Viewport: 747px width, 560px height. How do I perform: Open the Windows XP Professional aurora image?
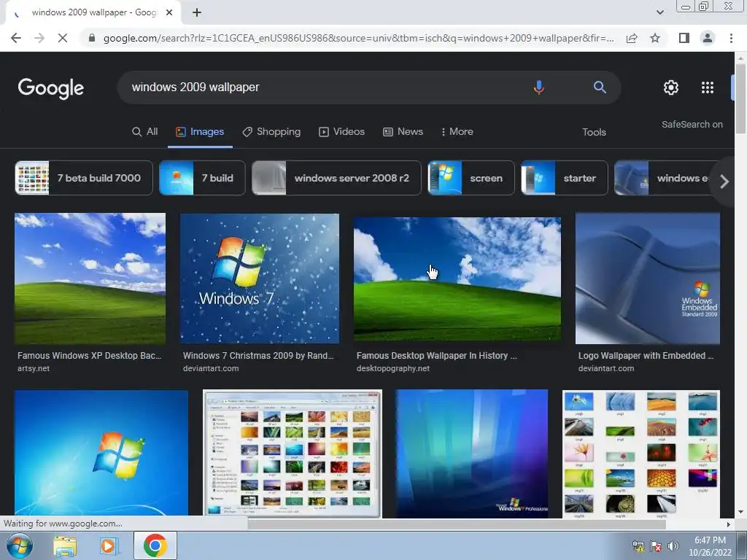pyautogui.click(x=472, y=454)
